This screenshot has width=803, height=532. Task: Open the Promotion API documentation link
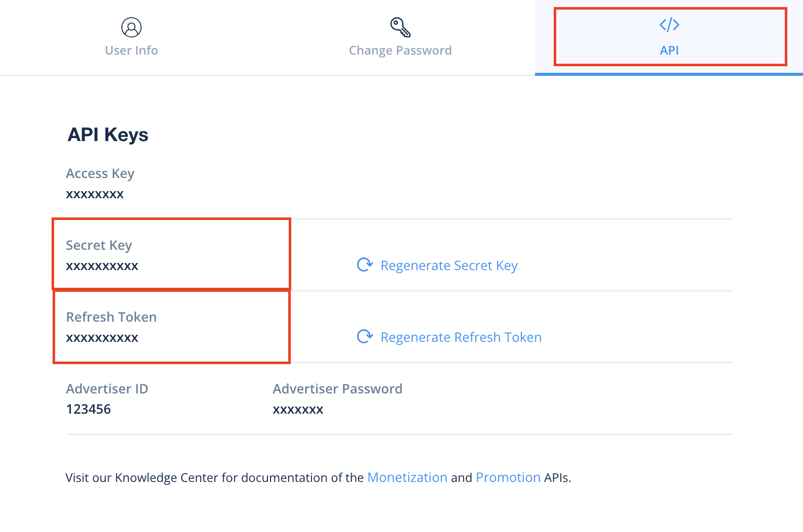[x=508, y=477]
